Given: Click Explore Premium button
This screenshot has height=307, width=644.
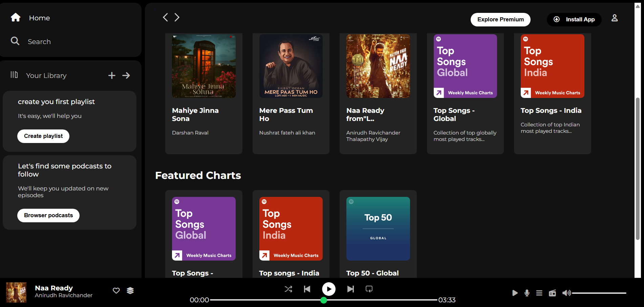Looking at the screenshot, I should pyautogui.click(x=500, y=20).
